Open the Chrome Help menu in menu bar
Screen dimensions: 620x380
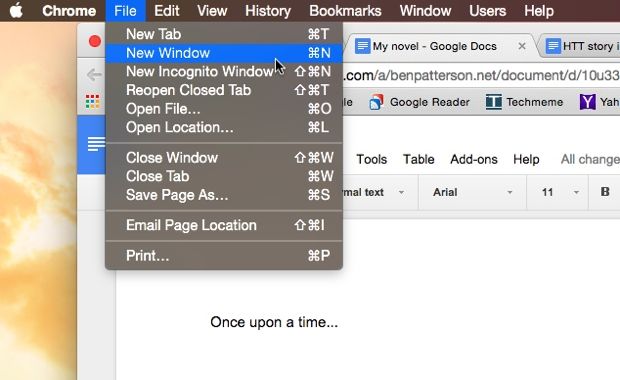(539, 11)
